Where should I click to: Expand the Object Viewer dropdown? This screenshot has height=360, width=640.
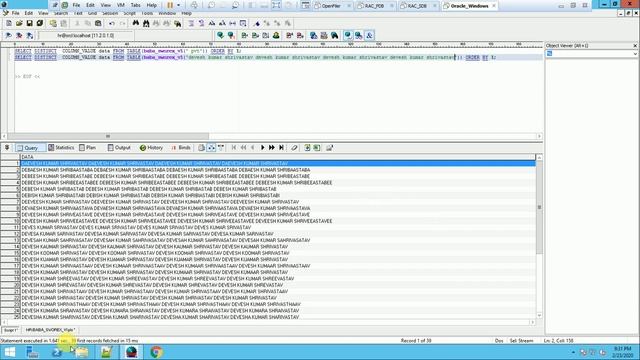(635, 53)
